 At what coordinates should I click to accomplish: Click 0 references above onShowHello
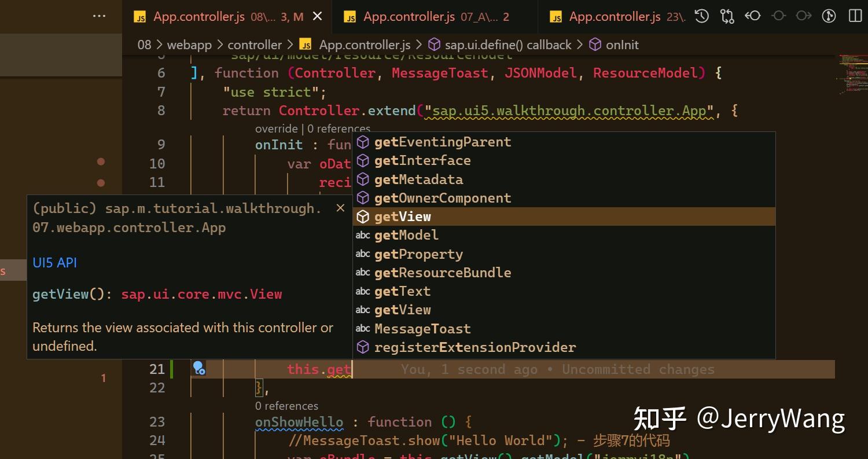287,406
